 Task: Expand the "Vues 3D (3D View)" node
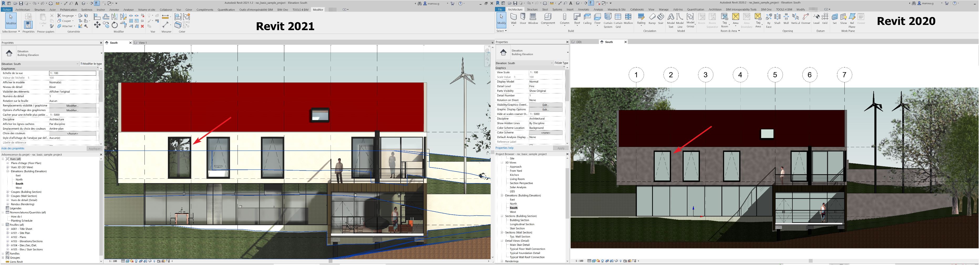8,167
